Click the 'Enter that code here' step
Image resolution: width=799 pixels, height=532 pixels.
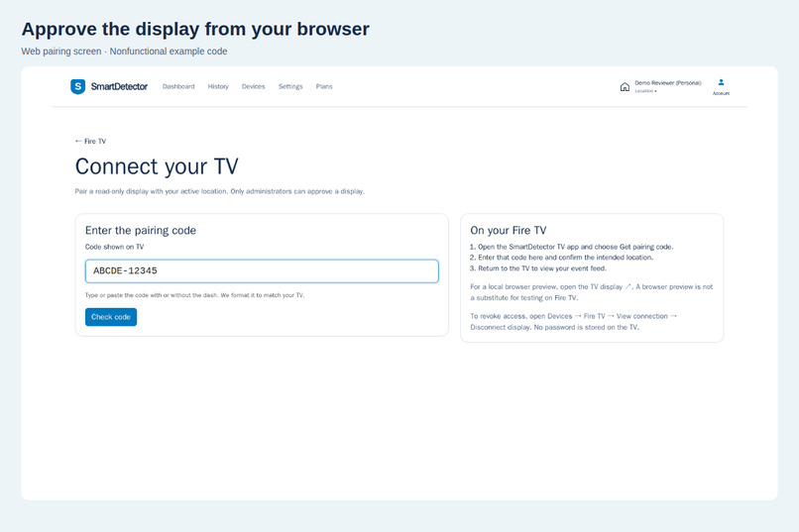(x=561, y=258)
